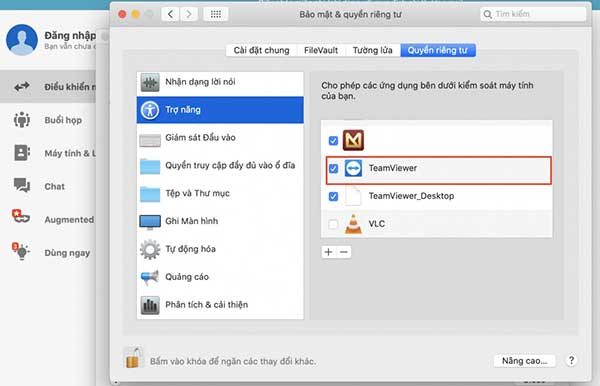Select Giám sát Đầu vào row
600x386 pixels.
coord(220,138)
